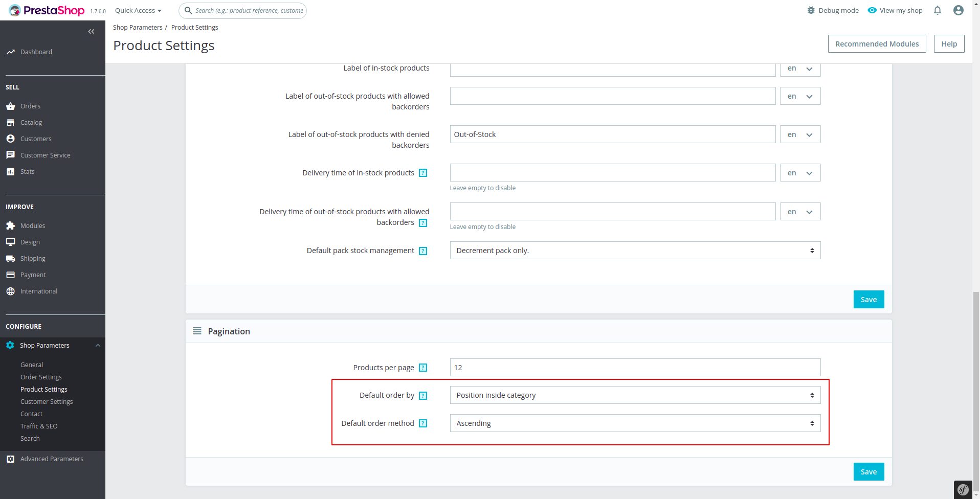The image size is (980, 499).
Task: Open the Quick Access menu
Action: pyautogui.click(x=137, y=10)
